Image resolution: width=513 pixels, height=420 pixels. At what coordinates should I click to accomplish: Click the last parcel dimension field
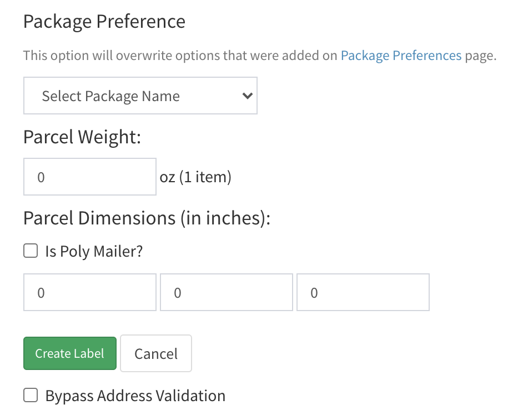[363, 292]
